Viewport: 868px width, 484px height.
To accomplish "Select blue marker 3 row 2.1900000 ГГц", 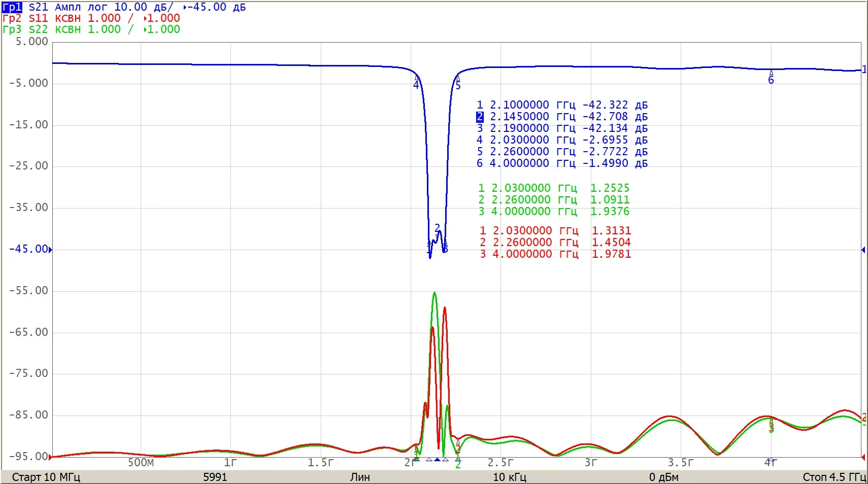I will point(562,128).
